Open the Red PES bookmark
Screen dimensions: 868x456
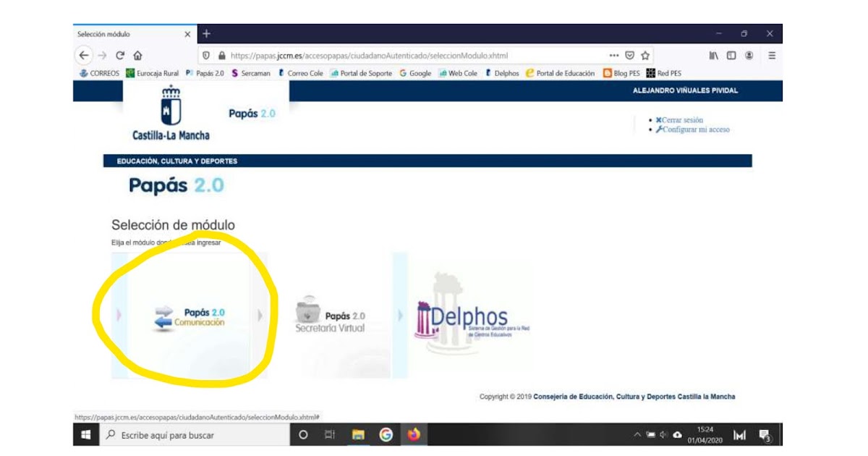(x=663, y=73)
